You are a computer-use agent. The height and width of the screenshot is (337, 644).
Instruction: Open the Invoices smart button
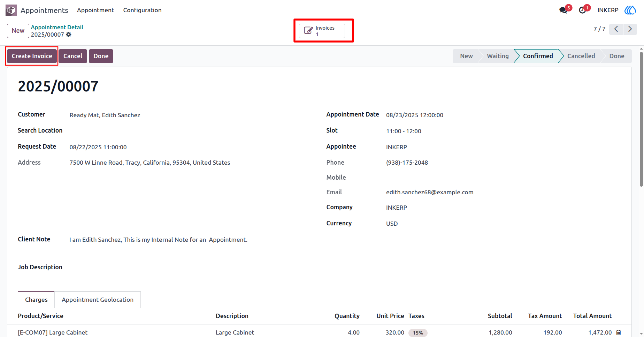pyautogui.click(x=322, y=31)
